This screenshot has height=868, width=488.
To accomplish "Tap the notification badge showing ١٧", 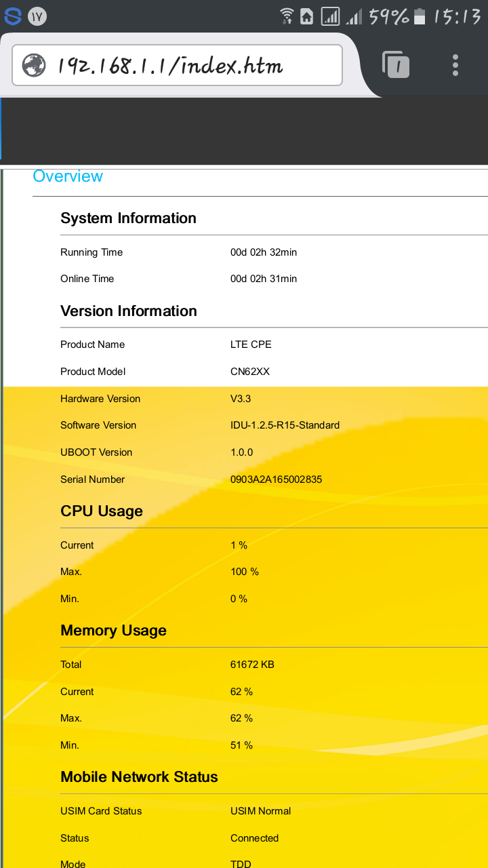I will [37, 16].
